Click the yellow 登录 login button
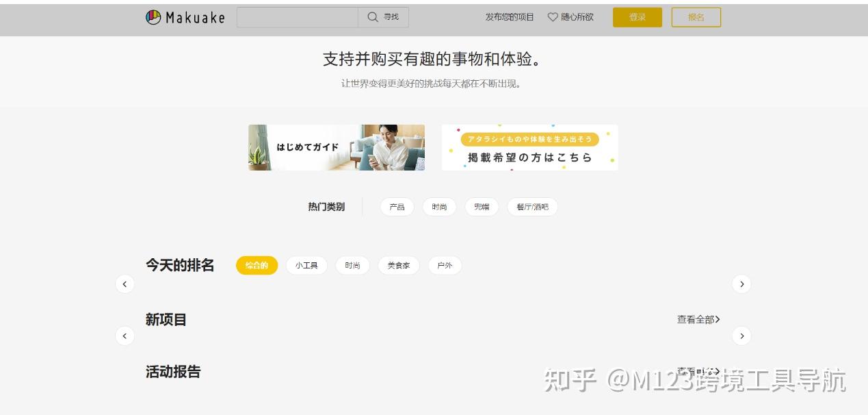 (x=636, y=17)
